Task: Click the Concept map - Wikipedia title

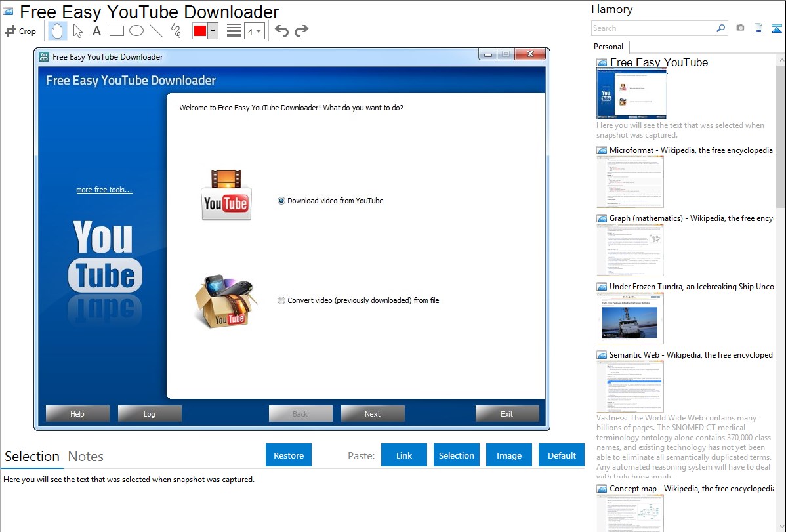Action: (692, 489)
